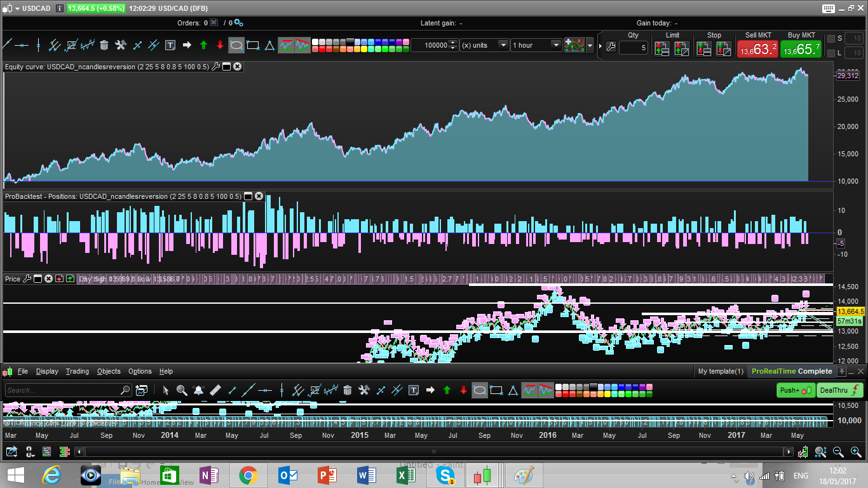Select the red down arrow drawing tool
The height and width of the screenshot is (488, 868).
(220, 45)
